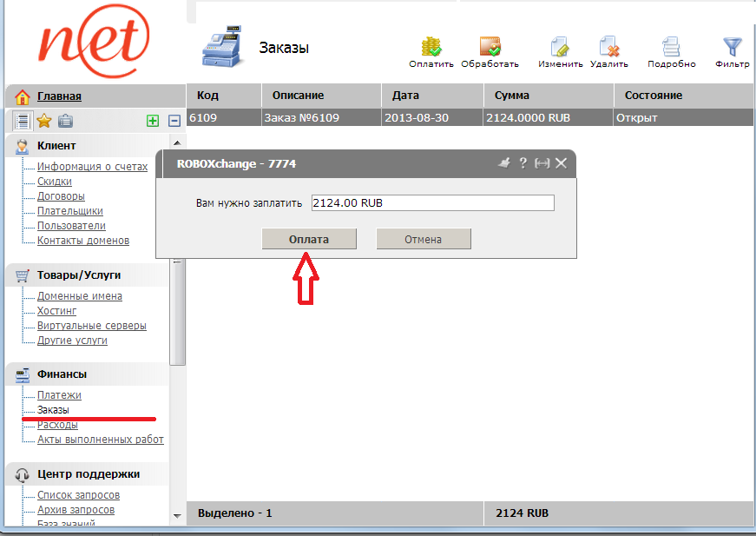Go to Главная home page

pos(59,96)
